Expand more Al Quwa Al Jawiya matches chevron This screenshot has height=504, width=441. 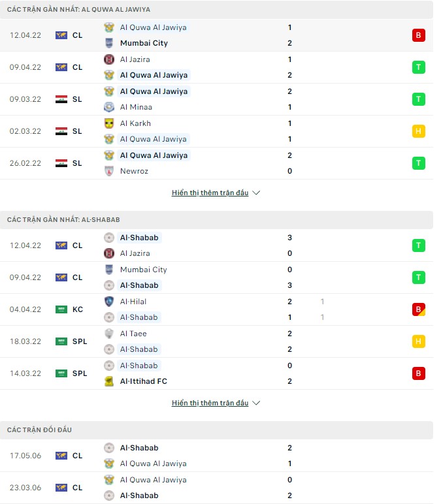(256, 193)
